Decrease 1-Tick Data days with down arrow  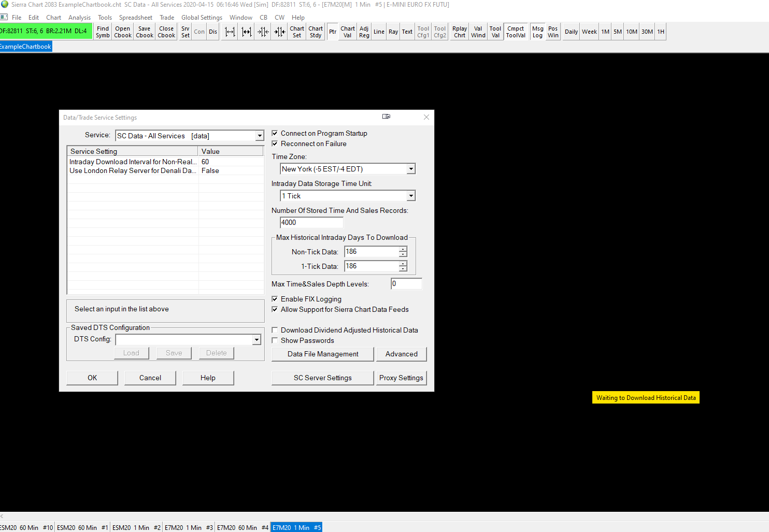pyautogui.click(x=403, y=269)
